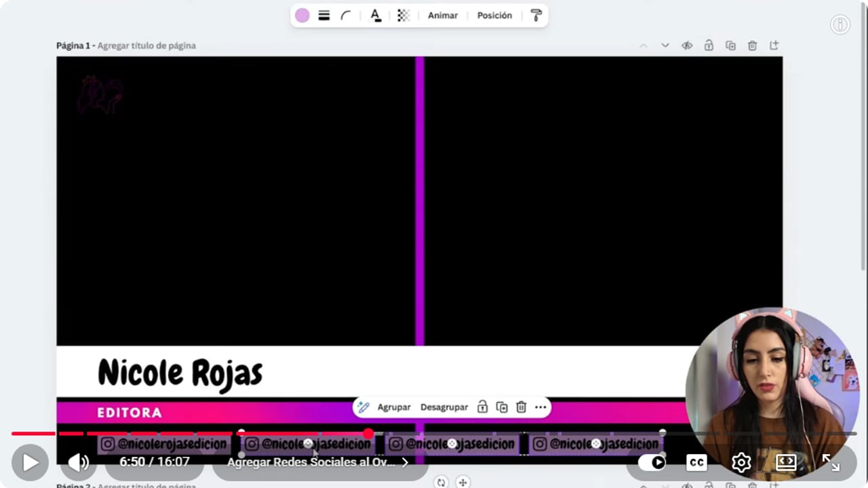Open the video settings gear
868x488 pixels.
click(x=741, y=462)
